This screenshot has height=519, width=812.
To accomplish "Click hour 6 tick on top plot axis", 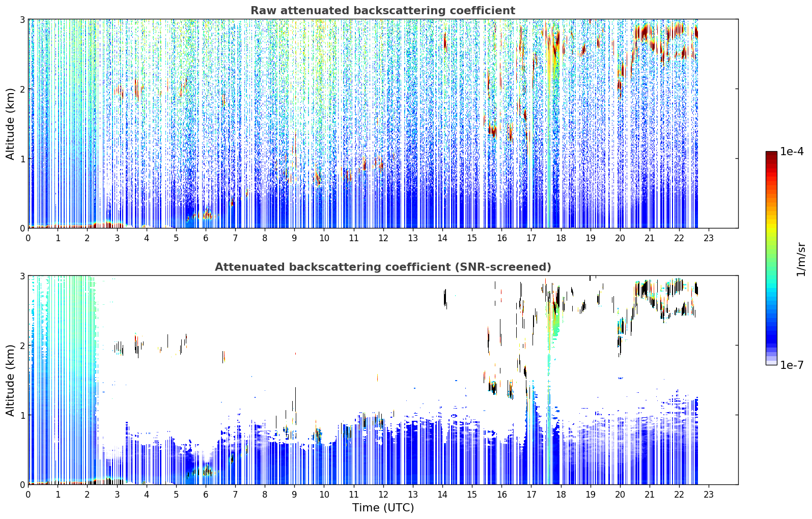I will (206, 238).
